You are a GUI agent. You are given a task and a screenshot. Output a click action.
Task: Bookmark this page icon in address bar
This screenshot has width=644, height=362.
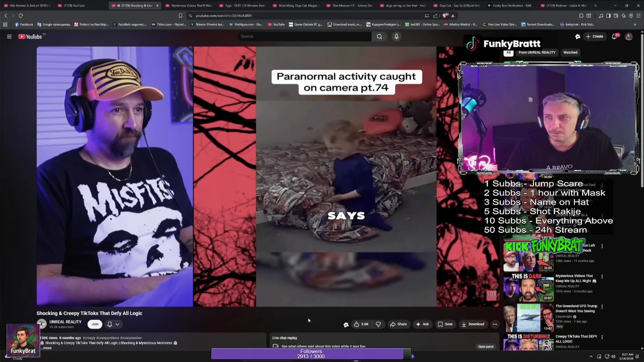pyautogui.click(x=180, y=16)
